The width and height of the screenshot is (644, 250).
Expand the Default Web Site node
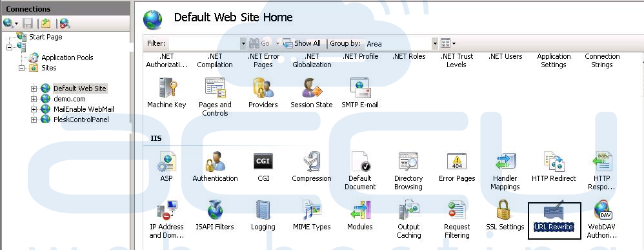pos(34,89)
